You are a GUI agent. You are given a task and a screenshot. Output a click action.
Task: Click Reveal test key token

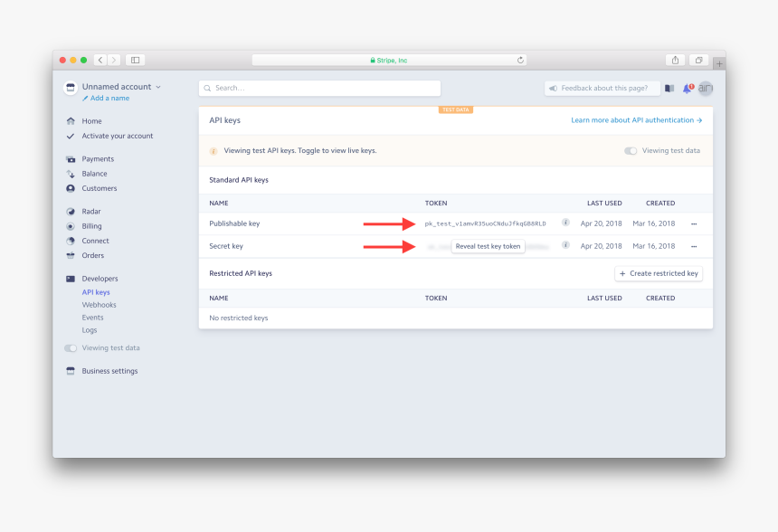(x=488, y=246)
